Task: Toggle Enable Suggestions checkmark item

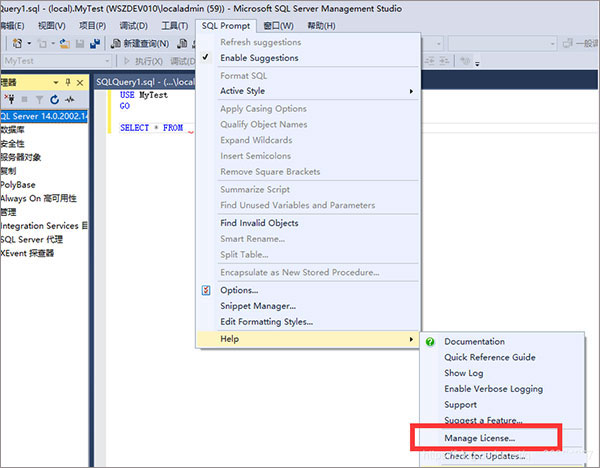Action: (x=308, y=58)
